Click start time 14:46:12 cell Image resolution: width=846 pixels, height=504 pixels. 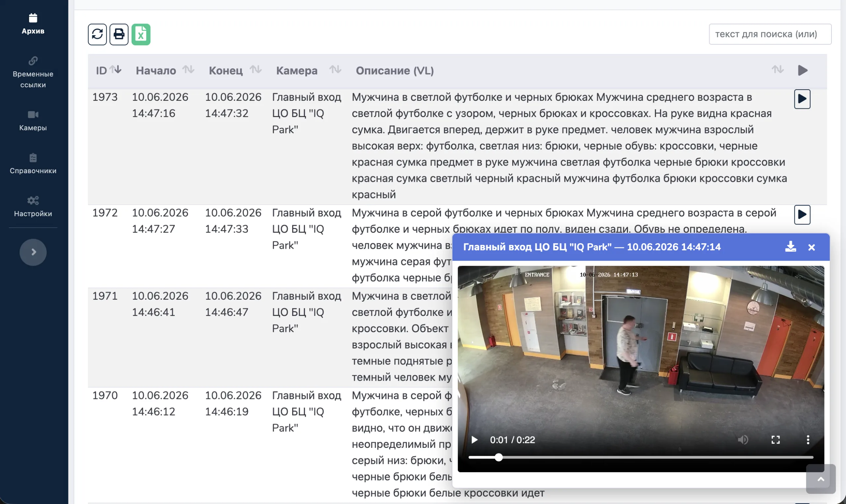coord(153,411)
